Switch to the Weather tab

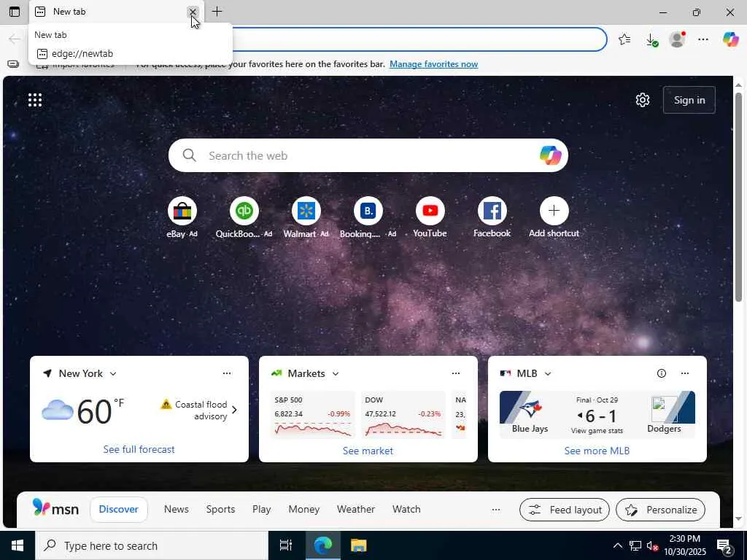tap(356, 509)
